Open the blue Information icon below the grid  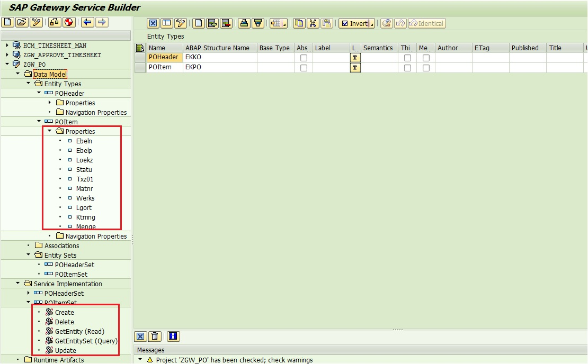coord(173,336)
